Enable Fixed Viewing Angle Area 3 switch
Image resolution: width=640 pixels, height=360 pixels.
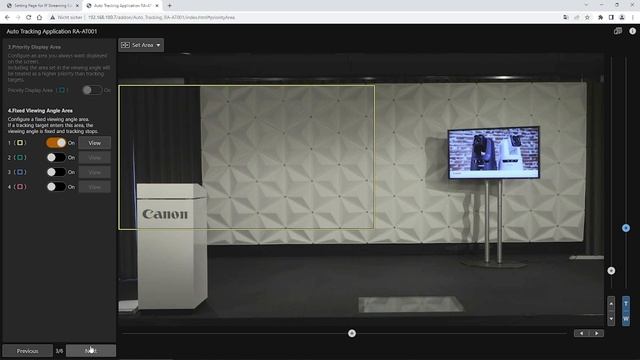(x=56, y=172)
